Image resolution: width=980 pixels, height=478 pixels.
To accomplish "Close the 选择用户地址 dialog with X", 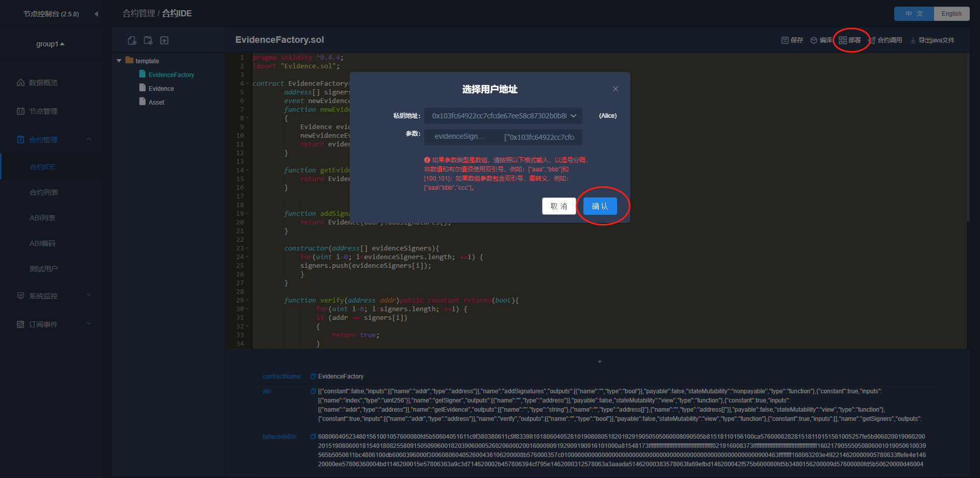I will coord(616,89).
